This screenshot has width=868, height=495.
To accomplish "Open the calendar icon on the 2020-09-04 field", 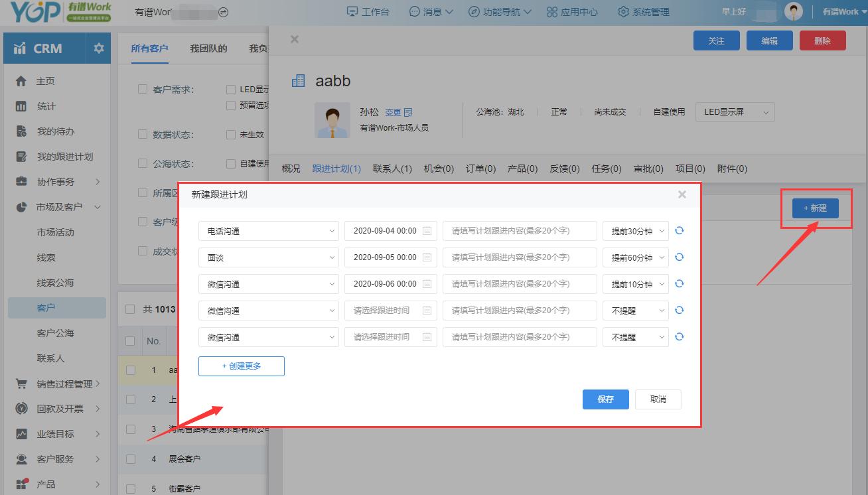I will tap(427, 230).
